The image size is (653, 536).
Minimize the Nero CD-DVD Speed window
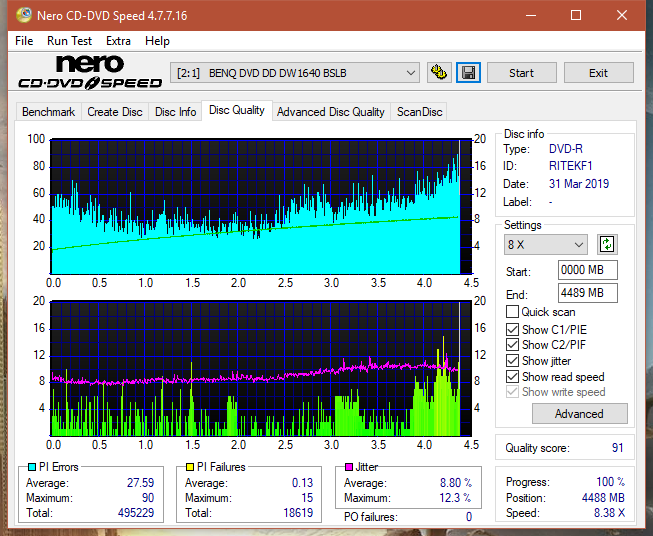coord(531,15)
